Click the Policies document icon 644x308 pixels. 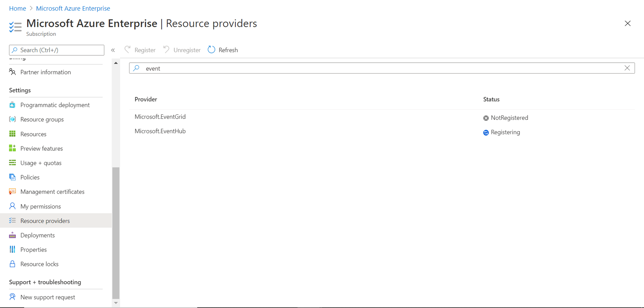point(12,177)
